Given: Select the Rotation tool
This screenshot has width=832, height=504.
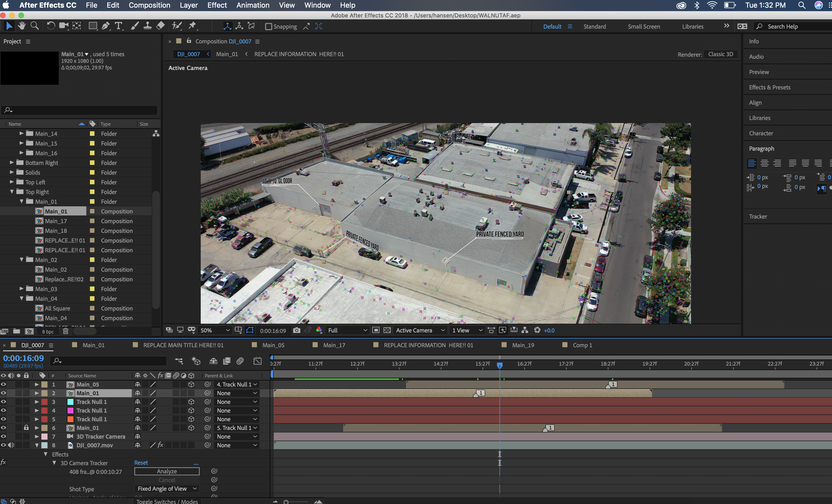Looking at the screenshot, I should (51, 26).
